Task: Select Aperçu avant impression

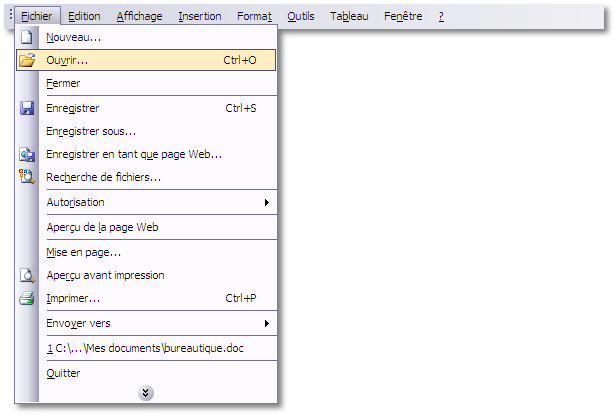Action: (146, 275)
